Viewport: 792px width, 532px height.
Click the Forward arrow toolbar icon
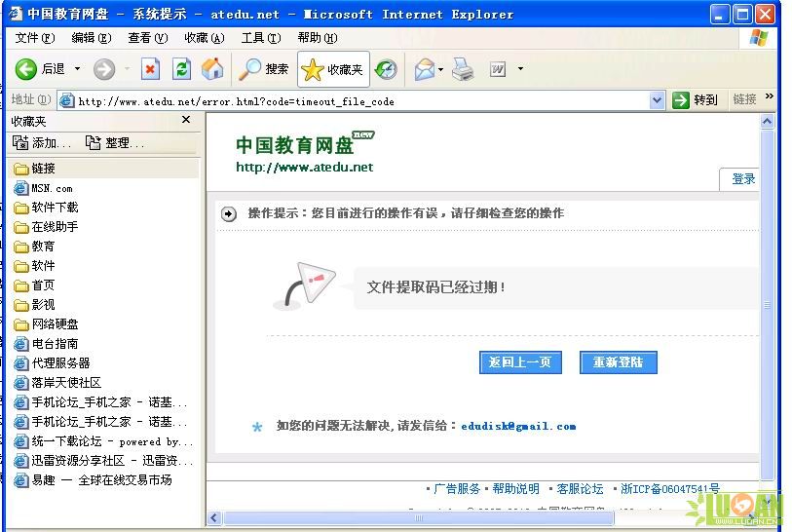tap(104, 69)
